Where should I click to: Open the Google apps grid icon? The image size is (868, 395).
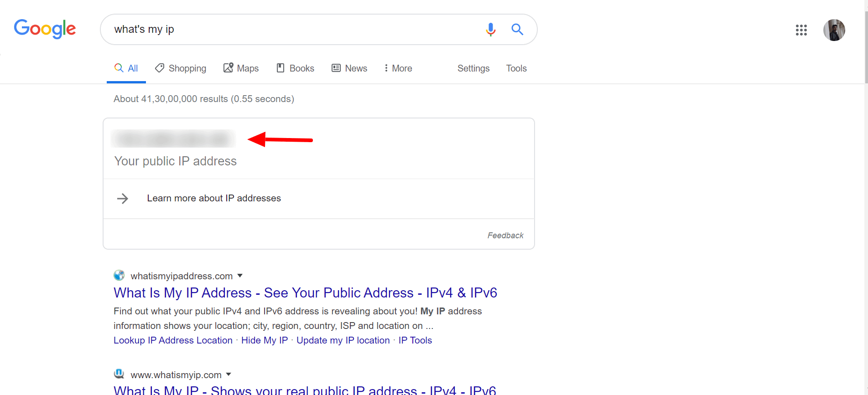point(801,30)
